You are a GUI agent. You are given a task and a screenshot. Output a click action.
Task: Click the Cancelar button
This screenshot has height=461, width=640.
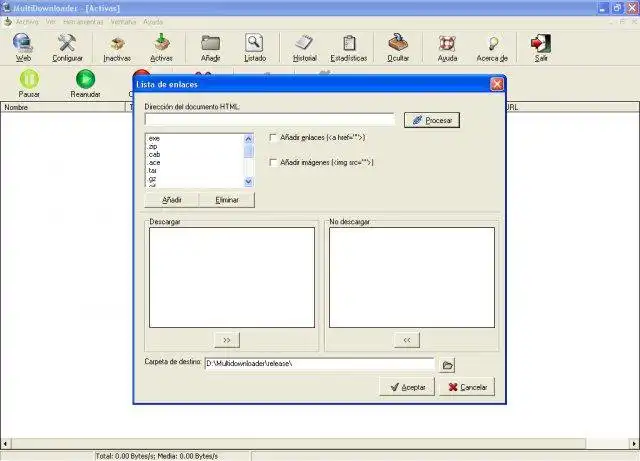tap(467, 387)
